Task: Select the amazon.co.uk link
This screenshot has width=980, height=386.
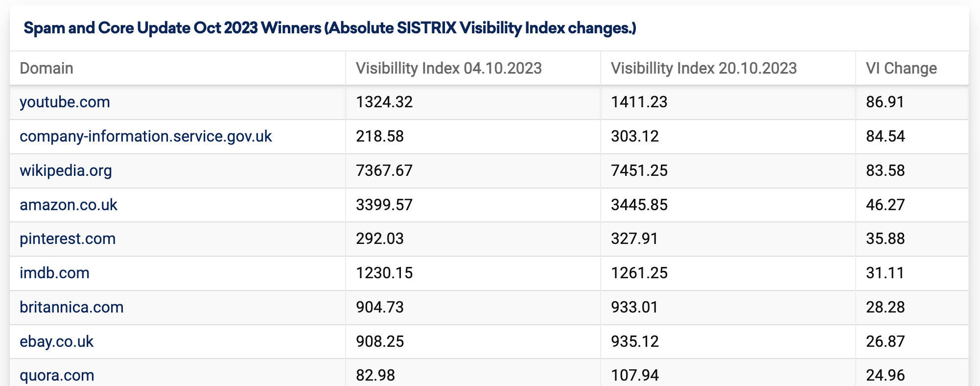Action: pos(69,205)
